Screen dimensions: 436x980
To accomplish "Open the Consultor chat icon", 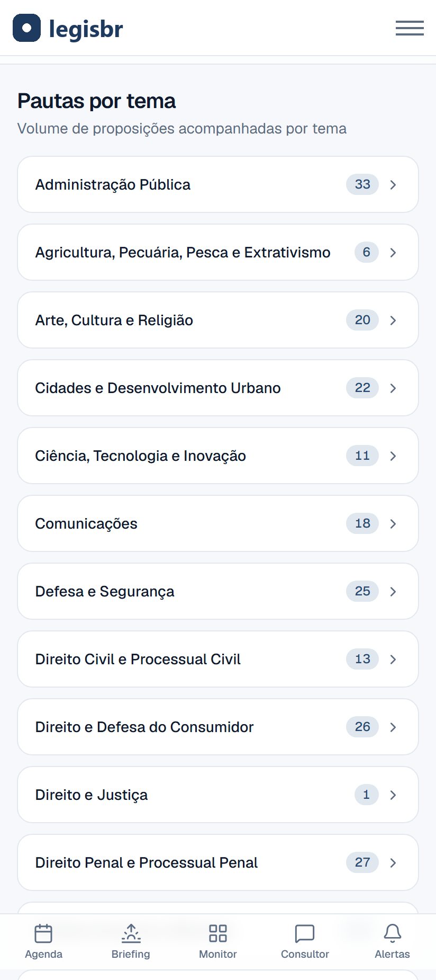I will (x=305, y=933).
